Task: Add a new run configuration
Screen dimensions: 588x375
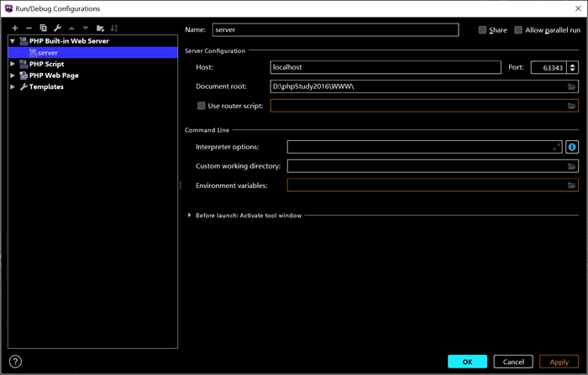Action: pos(14,28)
